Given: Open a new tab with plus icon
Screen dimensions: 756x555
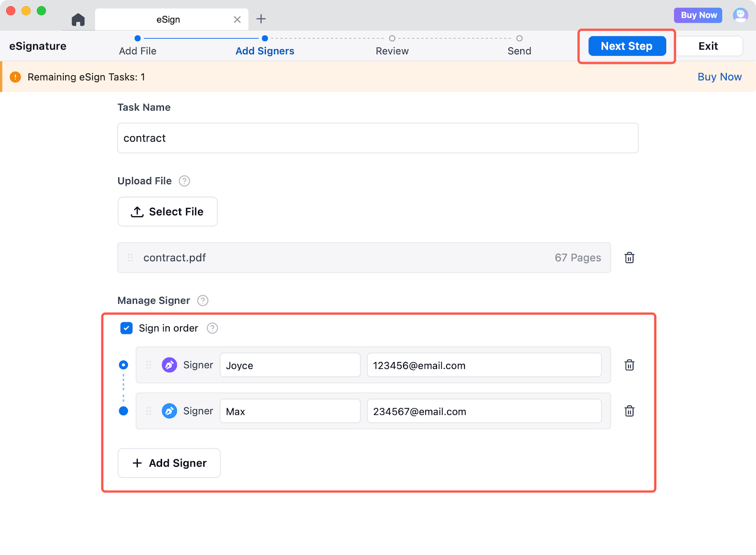Looking at the screenshot, I should pos(261,19).
